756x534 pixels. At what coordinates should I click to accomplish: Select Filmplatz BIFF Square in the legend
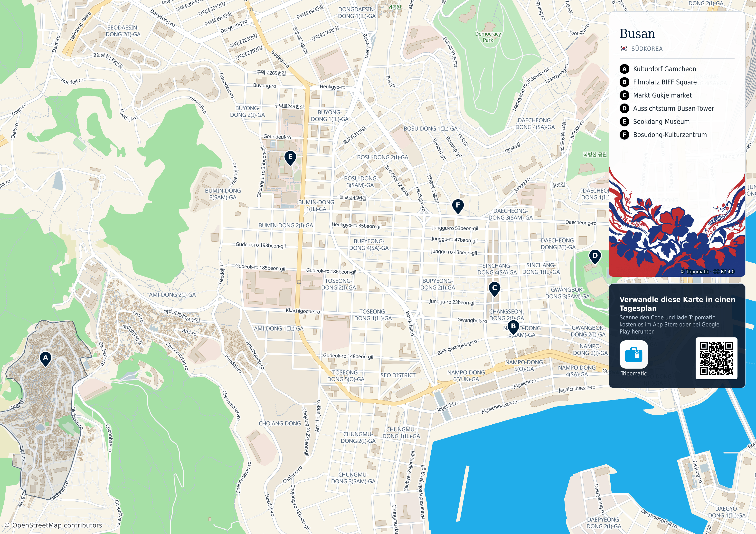664,82
